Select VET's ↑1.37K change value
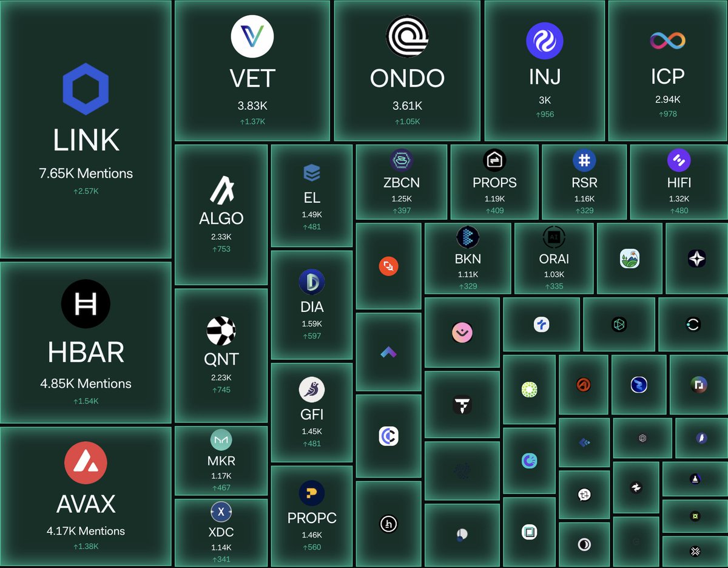This screenshot has width=728, height=568. [252, 121]
